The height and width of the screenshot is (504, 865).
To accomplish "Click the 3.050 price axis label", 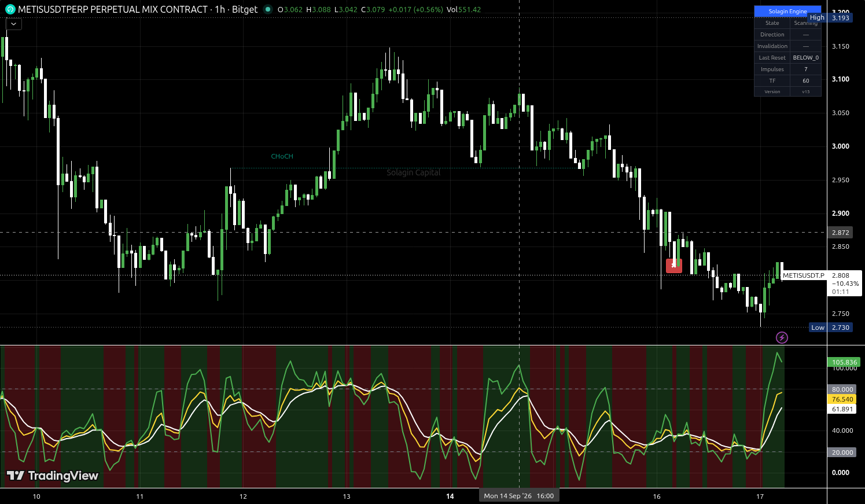I will 840,113.
